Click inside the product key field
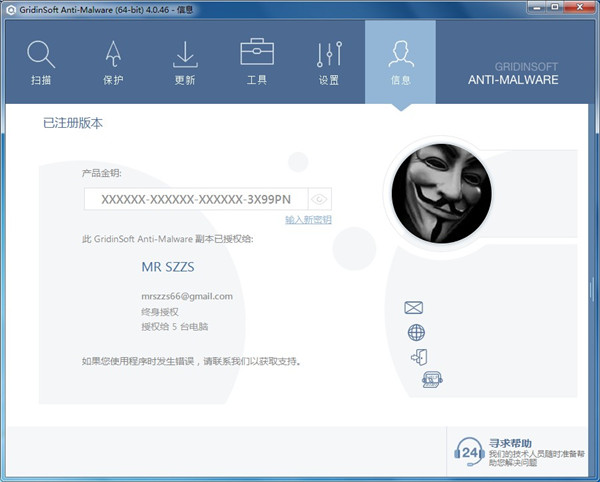Screen dimensions: 600x482 click(196, 199)
